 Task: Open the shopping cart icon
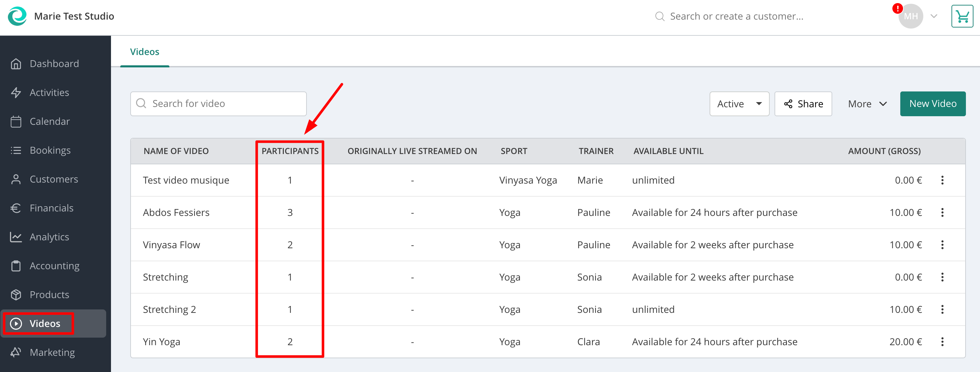pyautogui.click(x=962, y=17)
